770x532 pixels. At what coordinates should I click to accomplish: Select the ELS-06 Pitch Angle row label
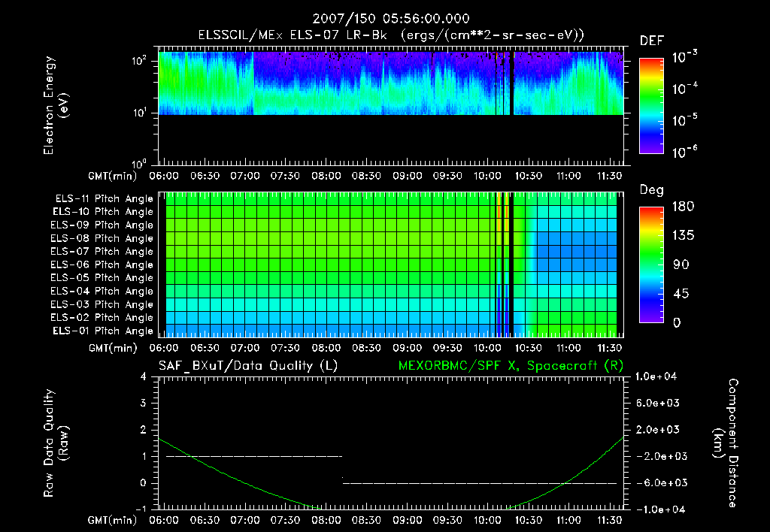tap(102, 264)
